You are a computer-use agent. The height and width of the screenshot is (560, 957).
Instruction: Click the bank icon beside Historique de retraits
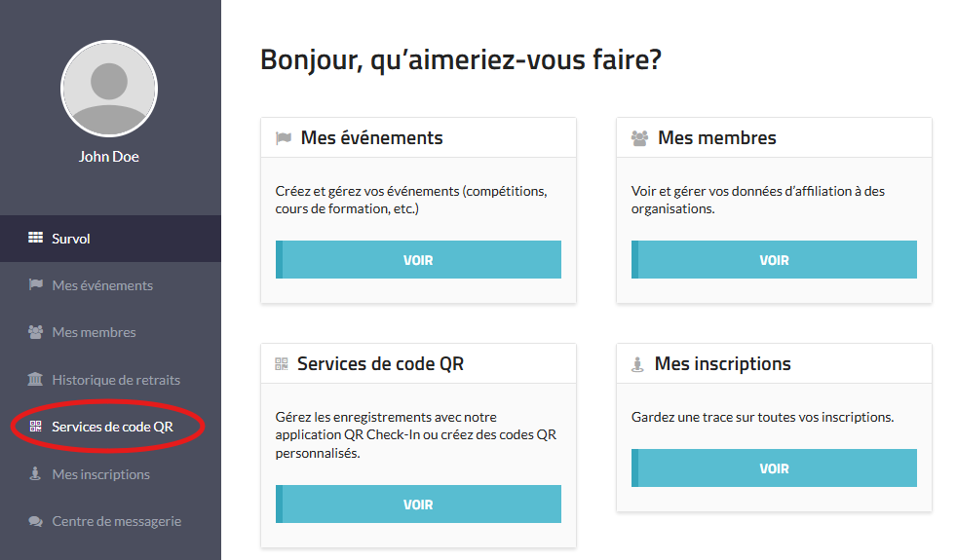click(x=35, y=380)
